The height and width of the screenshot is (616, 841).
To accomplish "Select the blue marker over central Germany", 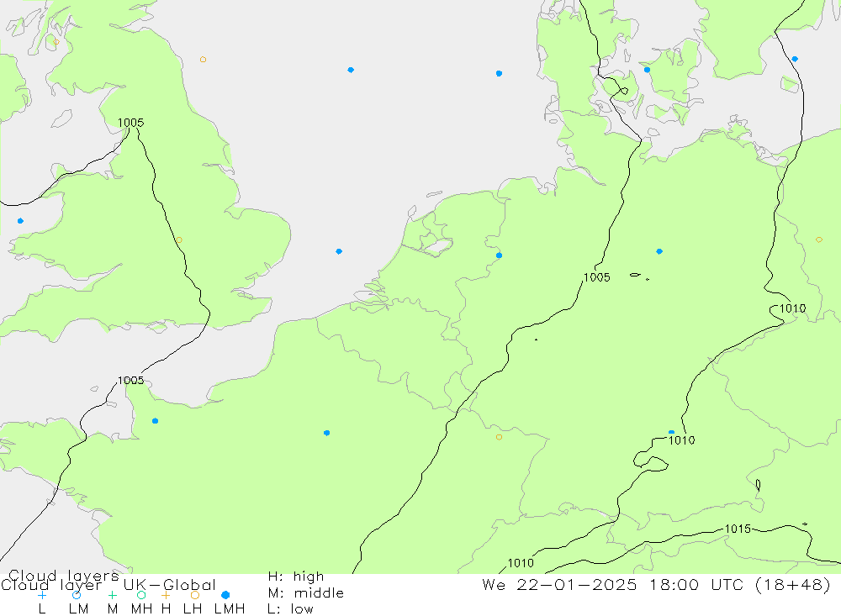I will [659, 251].
